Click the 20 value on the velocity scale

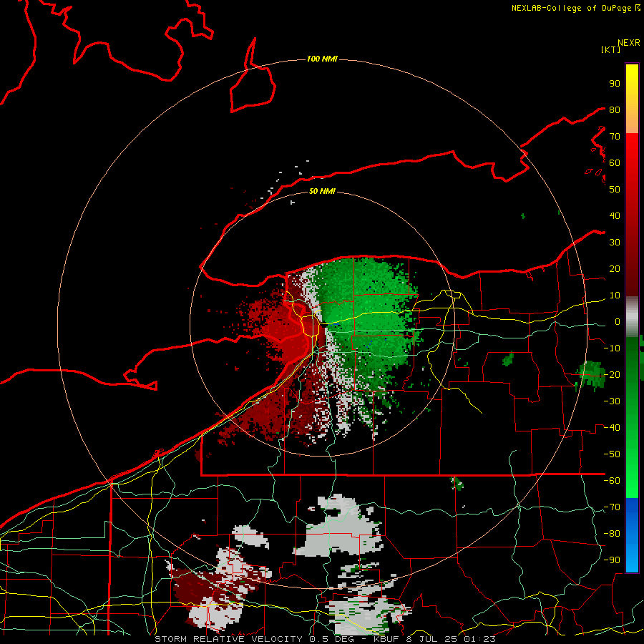coord(615,268)
